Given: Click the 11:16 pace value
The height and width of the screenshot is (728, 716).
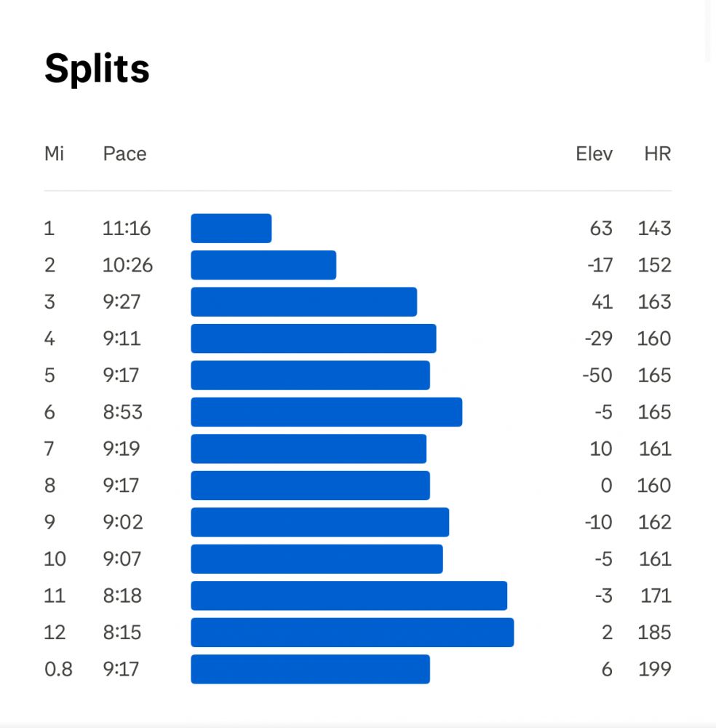Looking at the screenshot, I should (127, 229).
